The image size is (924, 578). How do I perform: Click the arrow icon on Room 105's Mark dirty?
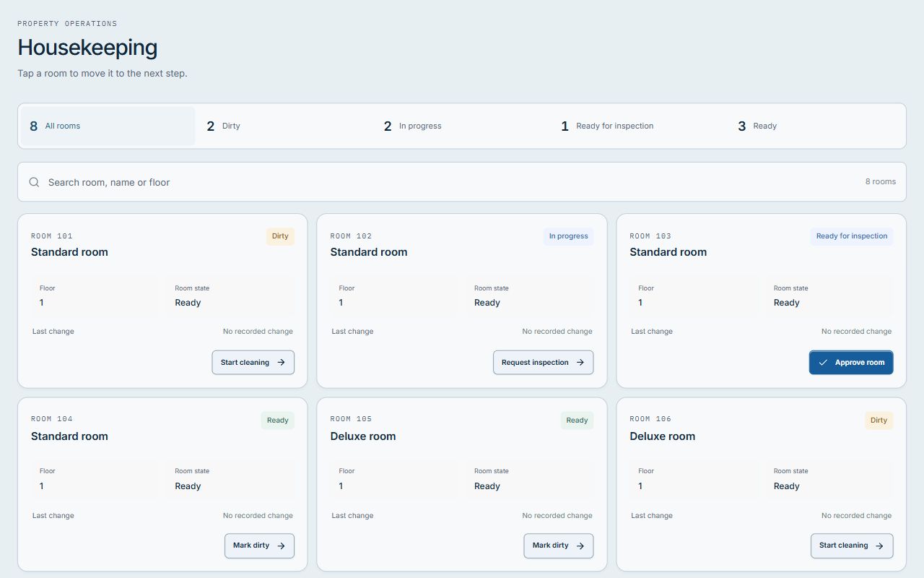click(580, 545)
